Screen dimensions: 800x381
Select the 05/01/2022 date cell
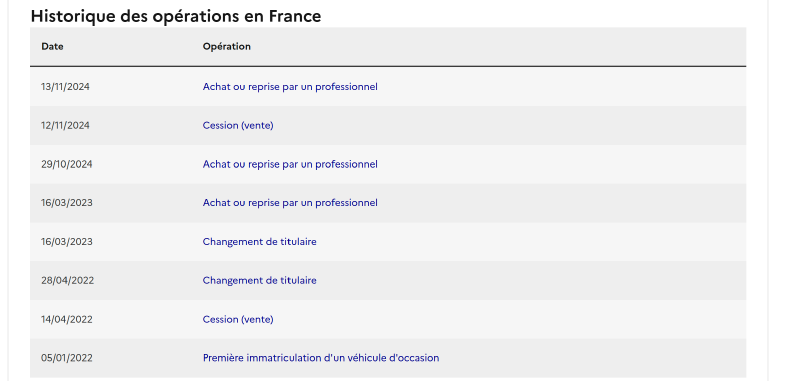tap(67, 358)
